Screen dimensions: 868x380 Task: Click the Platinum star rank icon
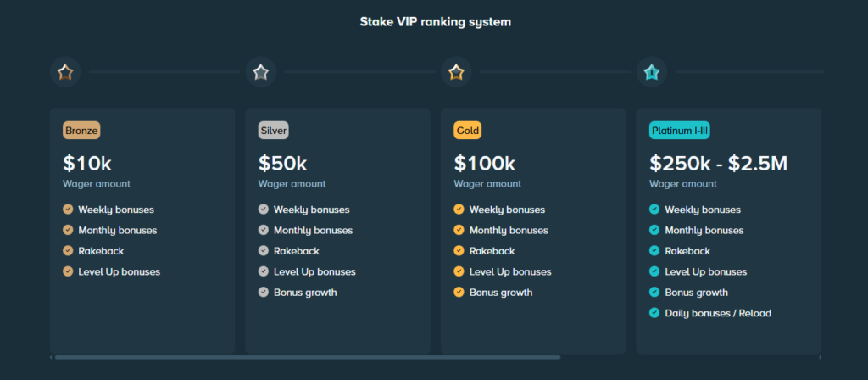point(652,73)
